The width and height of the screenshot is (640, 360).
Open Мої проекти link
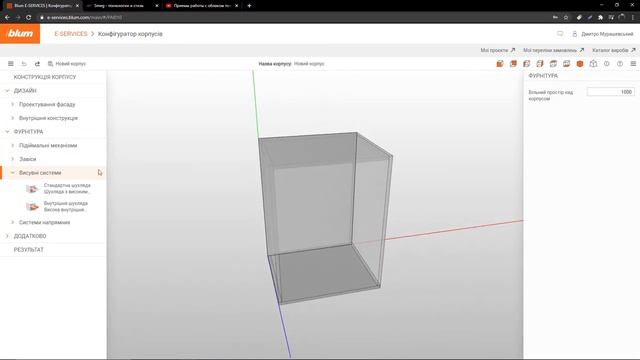tap(498, 50)
